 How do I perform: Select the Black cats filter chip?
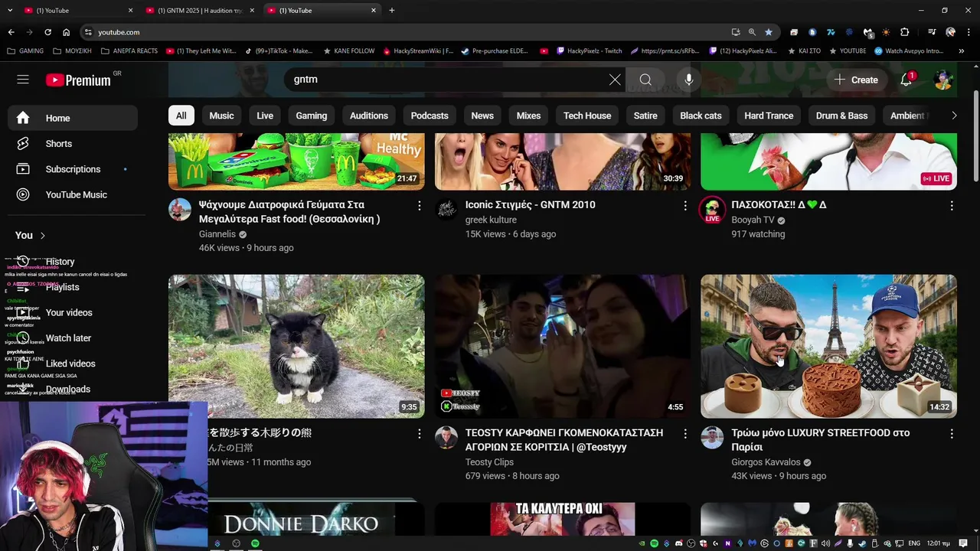[701, 116]
